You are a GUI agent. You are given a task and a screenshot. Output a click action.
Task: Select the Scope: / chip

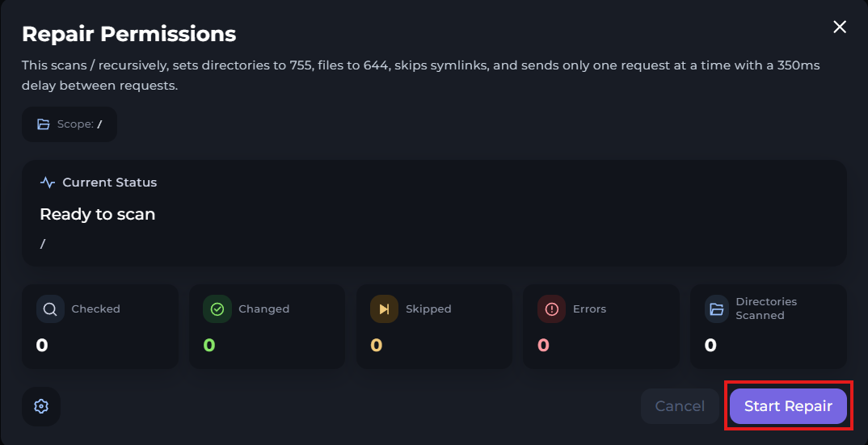(70, 124)
